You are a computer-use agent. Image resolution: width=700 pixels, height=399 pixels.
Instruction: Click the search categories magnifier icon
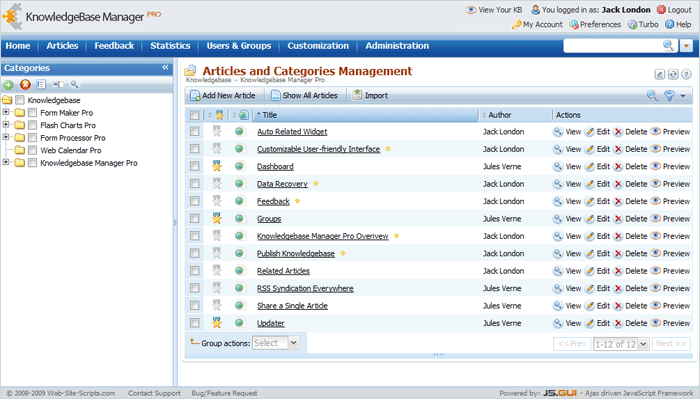[x=74, y=84]
